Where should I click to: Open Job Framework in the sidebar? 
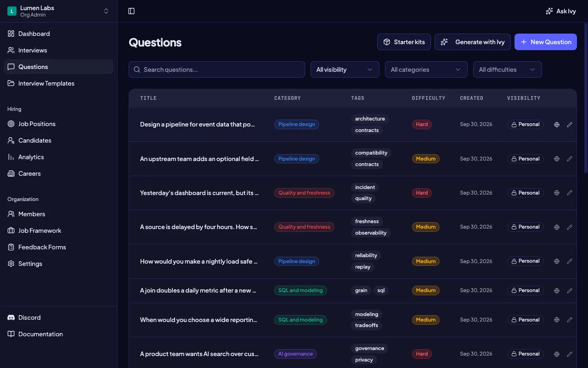tap(58, 230)
